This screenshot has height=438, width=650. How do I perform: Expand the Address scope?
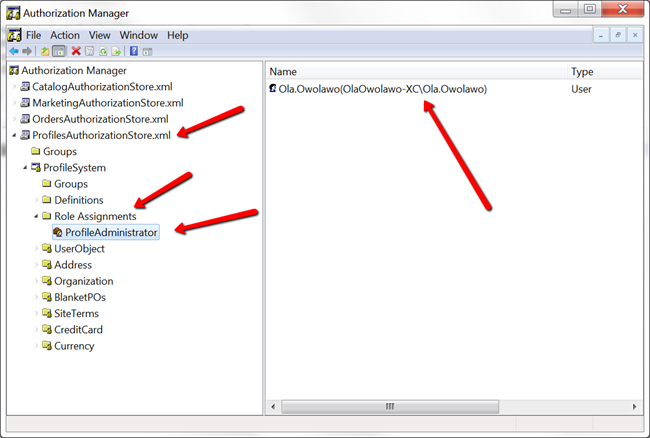(x=36, y=264)
